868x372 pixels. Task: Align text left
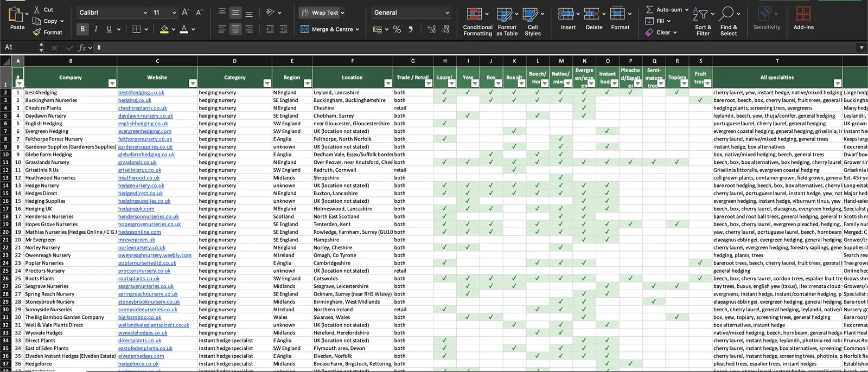coord(222,29)
